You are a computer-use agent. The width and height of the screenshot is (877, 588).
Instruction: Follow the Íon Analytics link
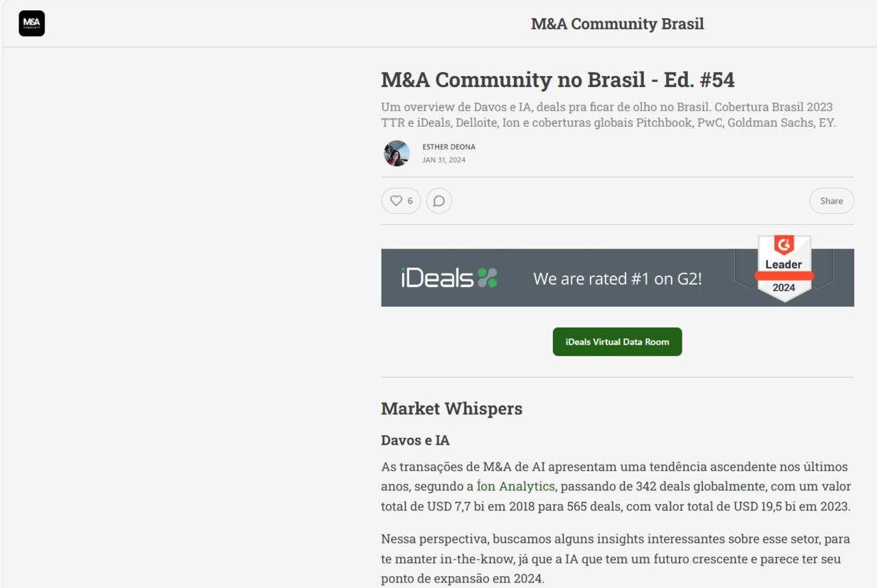515,487
